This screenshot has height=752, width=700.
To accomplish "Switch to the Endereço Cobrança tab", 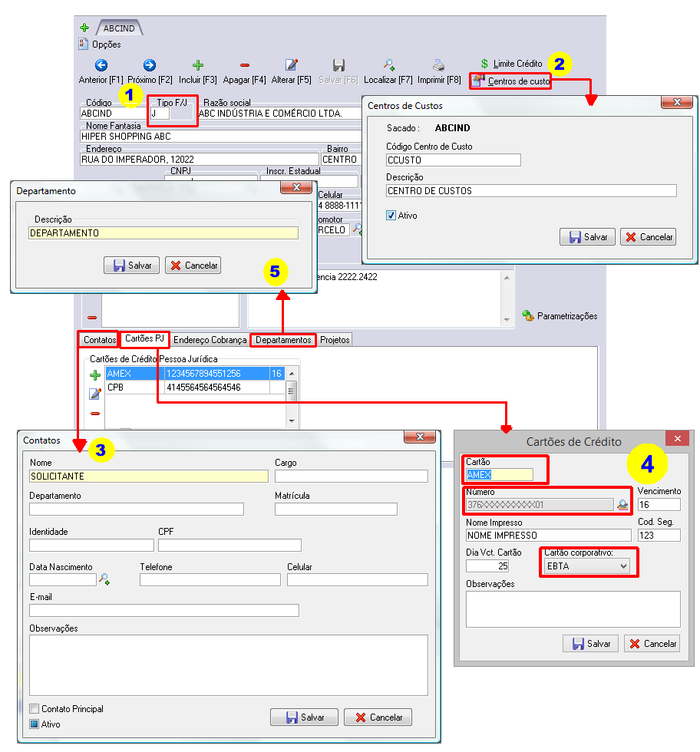I will tap(210, 339).
